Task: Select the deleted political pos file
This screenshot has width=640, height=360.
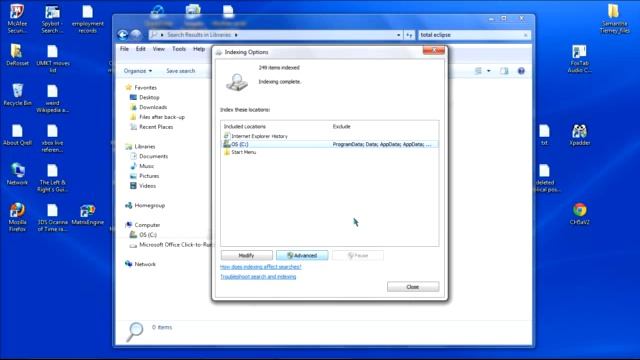Action: click(545, 177)
